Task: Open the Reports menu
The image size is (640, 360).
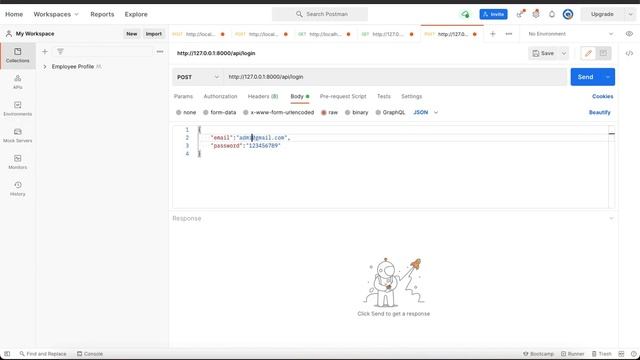Action: tap(102, 14)
